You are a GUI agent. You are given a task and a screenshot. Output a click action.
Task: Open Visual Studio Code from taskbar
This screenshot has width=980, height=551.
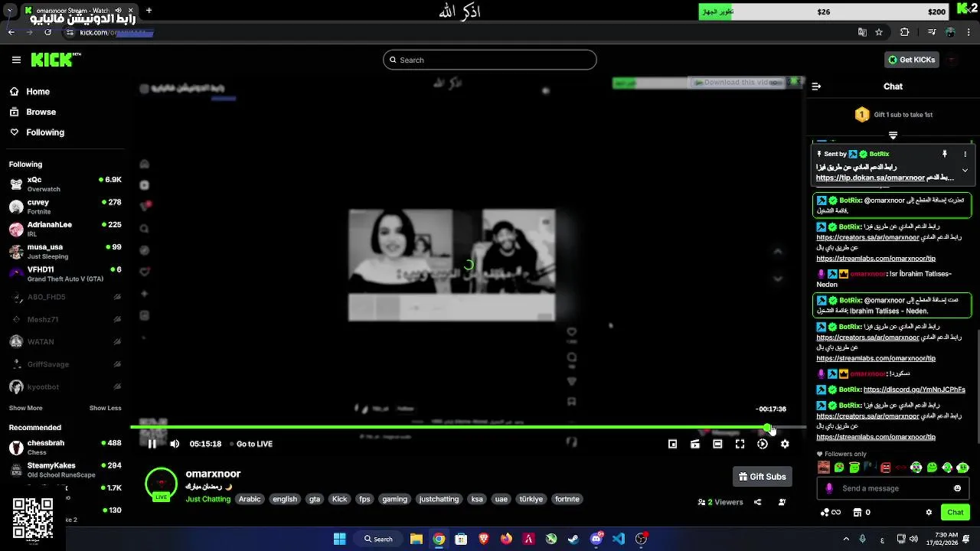tap(619, 539)
